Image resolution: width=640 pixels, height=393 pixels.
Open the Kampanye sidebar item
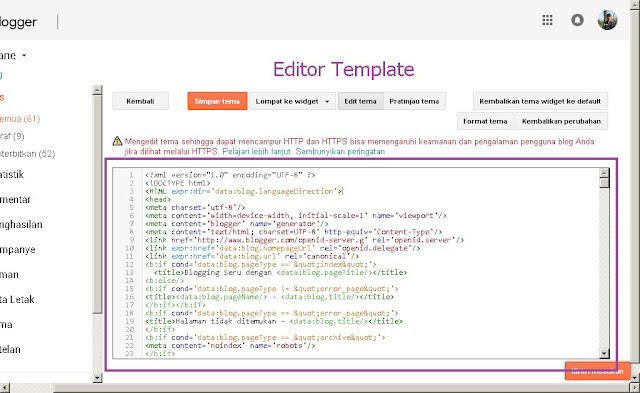pos(18,250)
